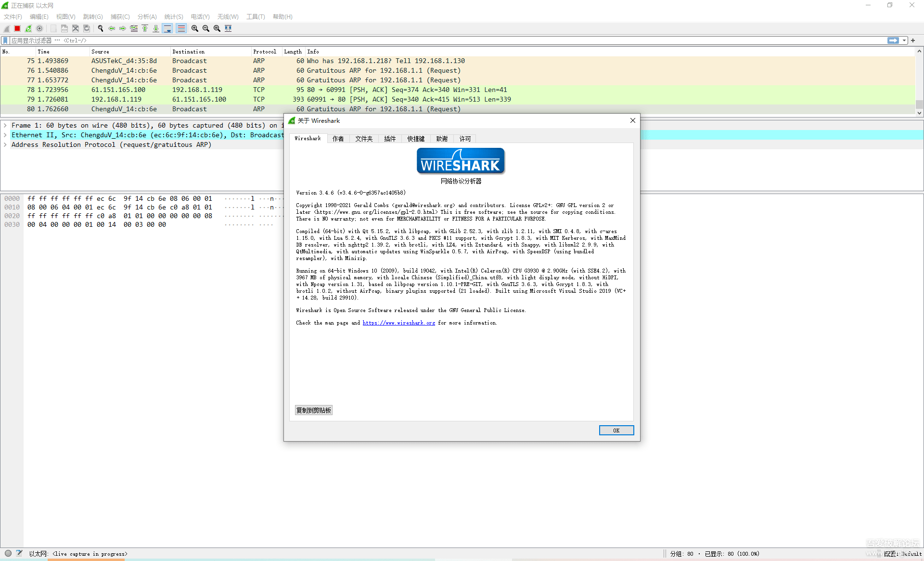Reset text to normal size
The height and width of the screenshot is (561, 924).
click(217, 28)
